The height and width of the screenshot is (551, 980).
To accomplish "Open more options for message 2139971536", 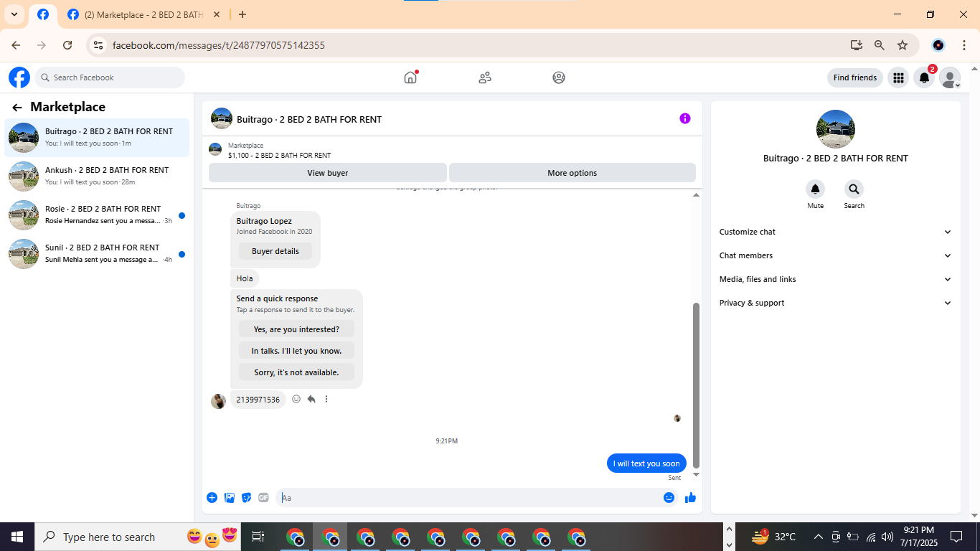I will 326,399.
